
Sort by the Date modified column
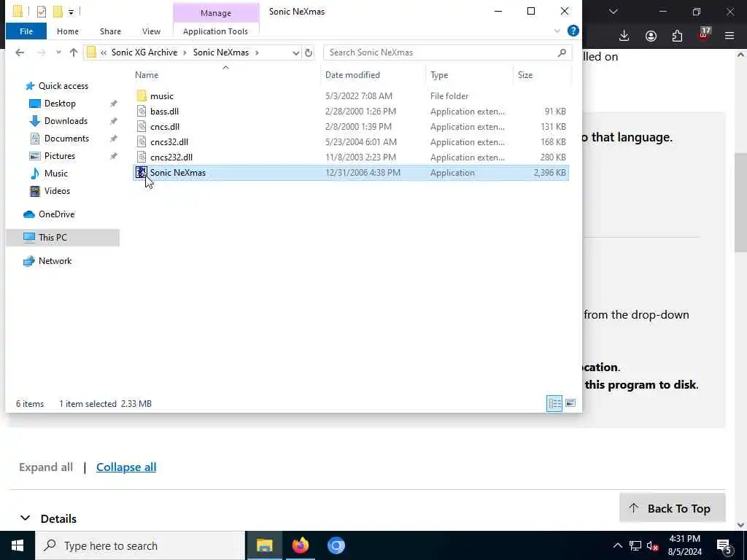pyautogui.click(x=352, y=75)
